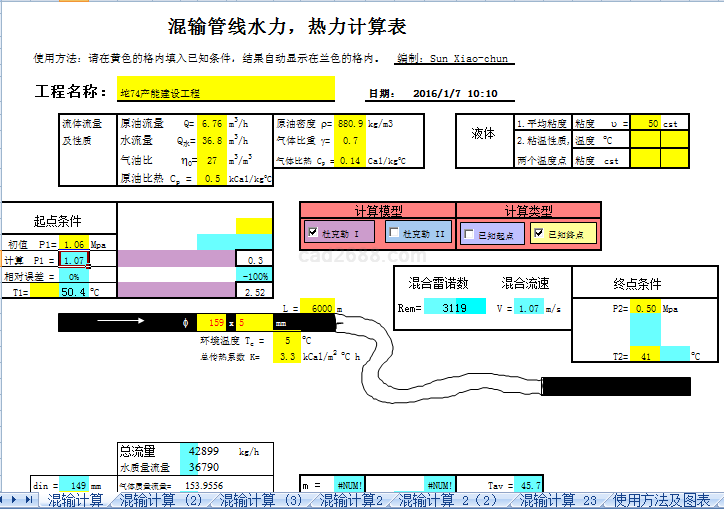Click the T1 temperature cell 50.4

[73, 292]
